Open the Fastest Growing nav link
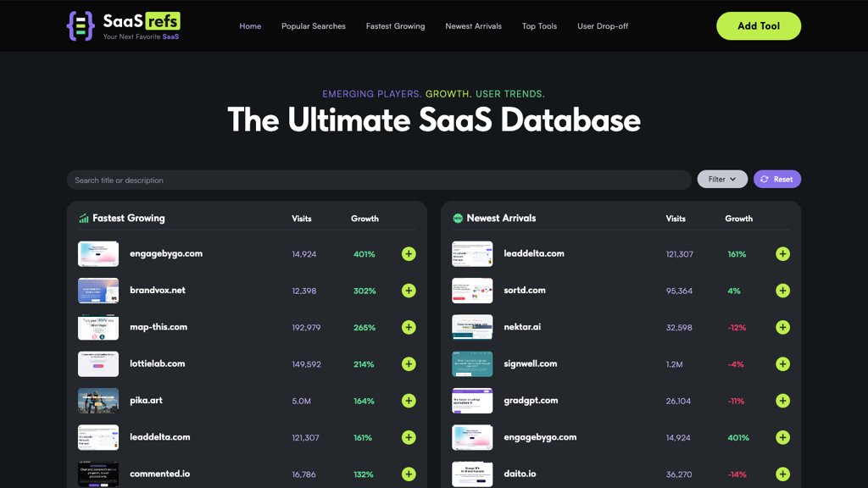The image size is (868, 488). click(x=395, y=26)
